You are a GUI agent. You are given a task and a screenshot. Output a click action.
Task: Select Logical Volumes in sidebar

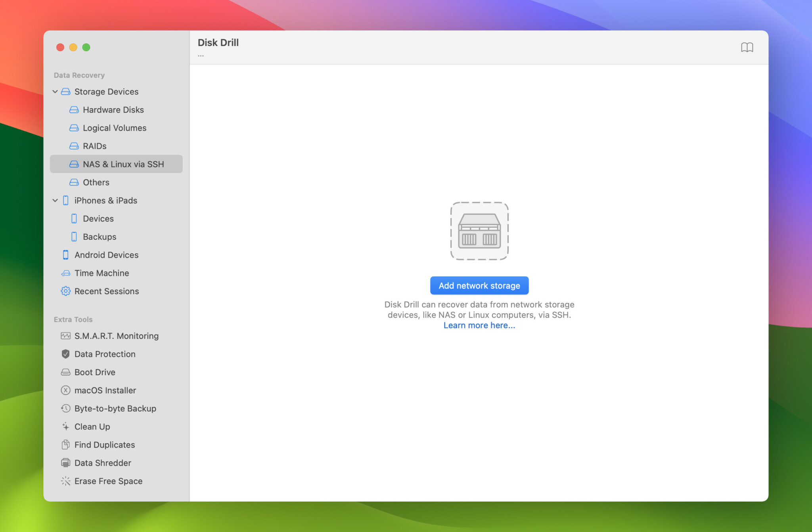114,128
